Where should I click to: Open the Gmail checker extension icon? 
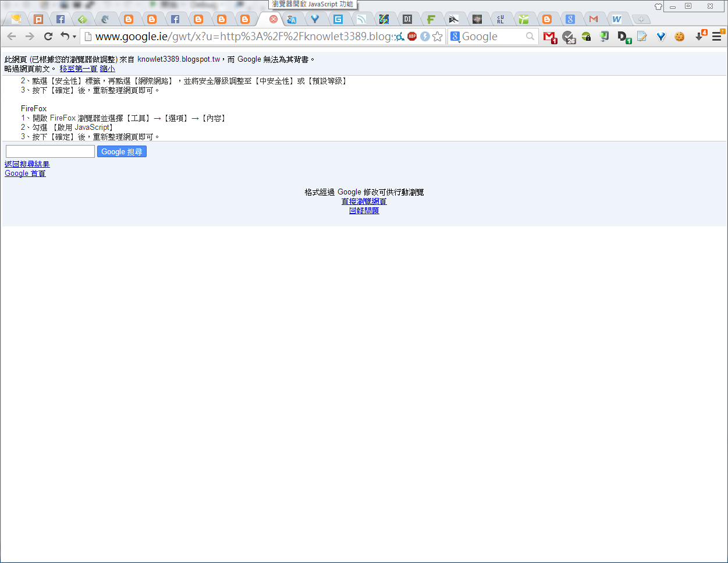pos(549,37)
